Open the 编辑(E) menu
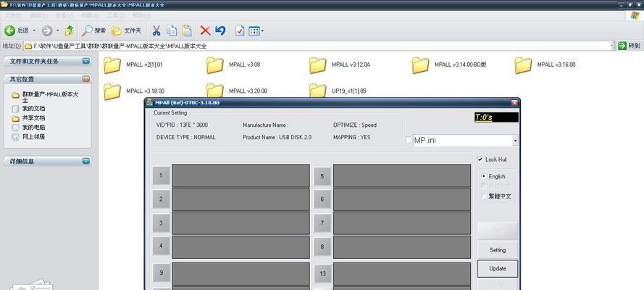The width and height of the screenshot is (644, 290). pyautogui.click(x=38, y=15)
